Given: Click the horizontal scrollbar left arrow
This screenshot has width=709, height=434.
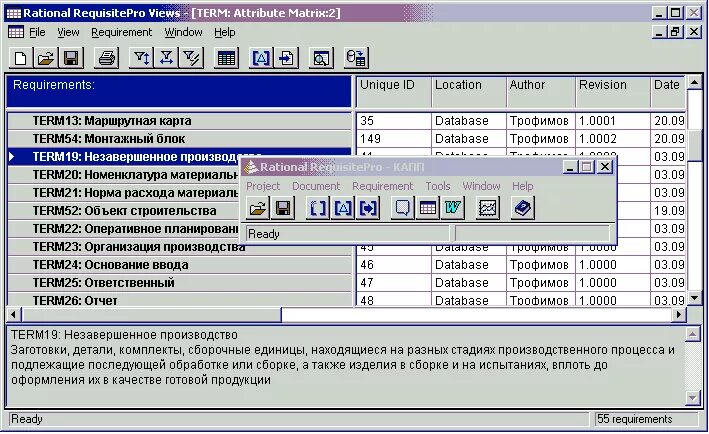Looking at the screenshot, I should coord(14,314).
